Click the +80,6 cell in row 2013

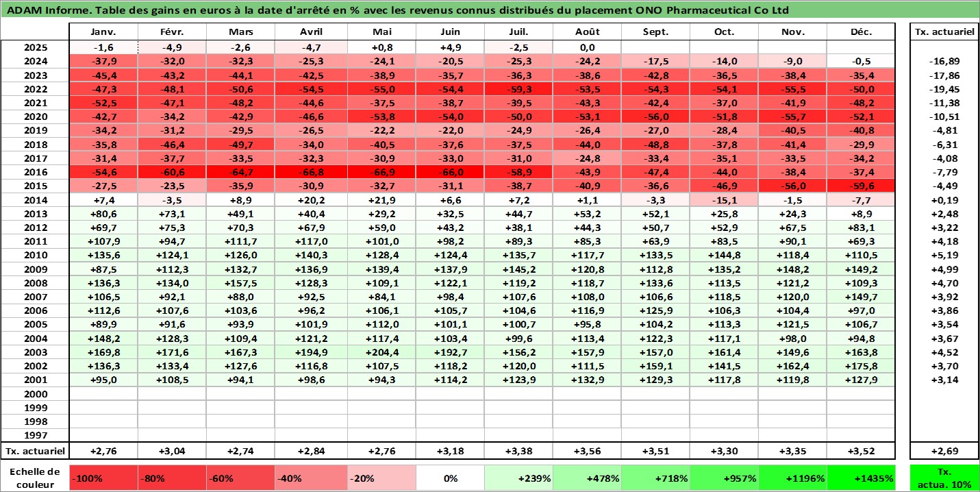pyautogui.click(x=103, y=212)
